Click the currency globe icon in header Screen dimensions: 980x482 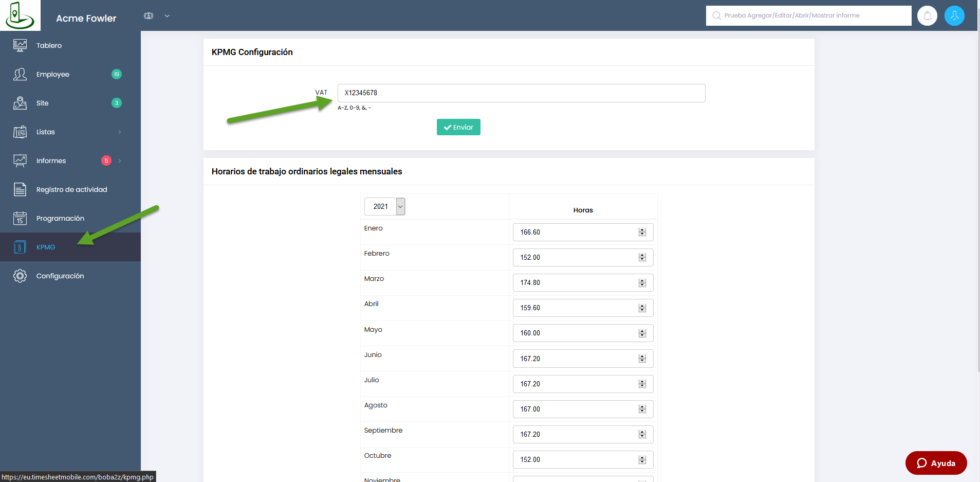tap(149, 16)
